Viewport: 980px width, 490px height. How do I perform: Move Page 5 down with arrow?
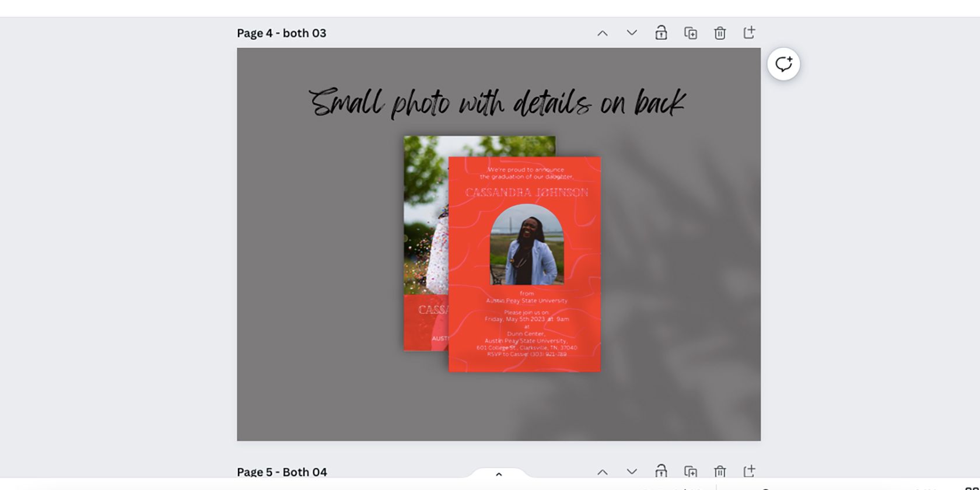(632, 471)
